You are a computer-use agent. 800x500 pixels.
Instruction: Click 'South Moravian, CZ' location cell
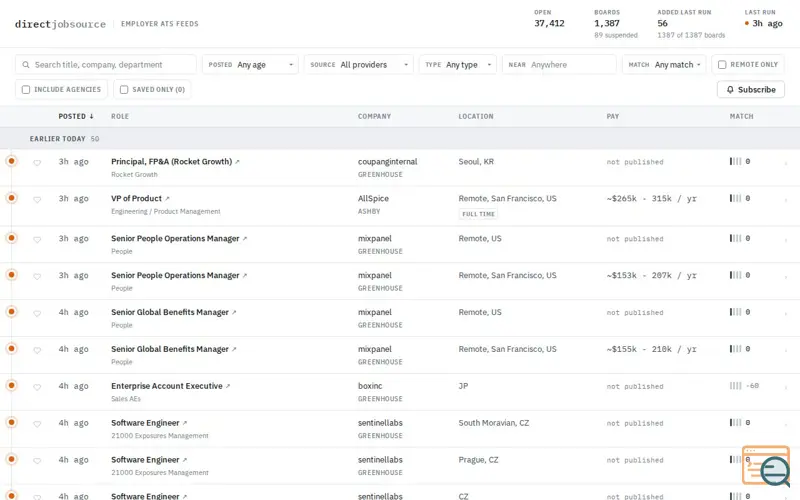point(494,423)
